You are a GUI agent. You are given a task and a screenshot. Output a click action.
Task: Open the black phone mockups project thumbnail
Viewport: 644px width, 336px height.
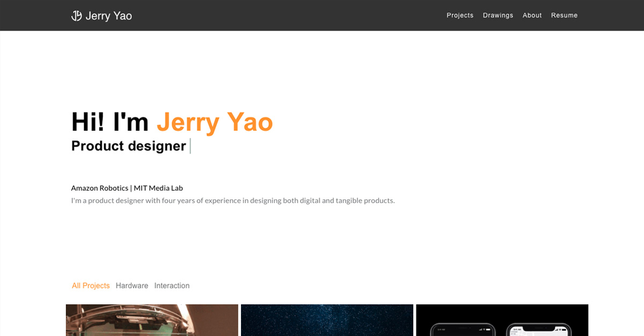pos(502,320)
